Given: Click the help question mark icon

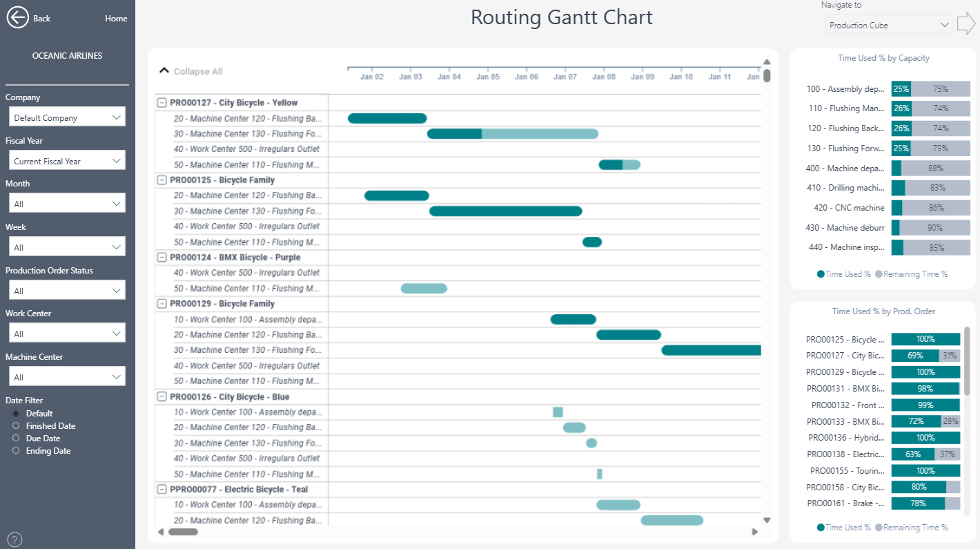Looking at the screenshot, I should 14,539.
